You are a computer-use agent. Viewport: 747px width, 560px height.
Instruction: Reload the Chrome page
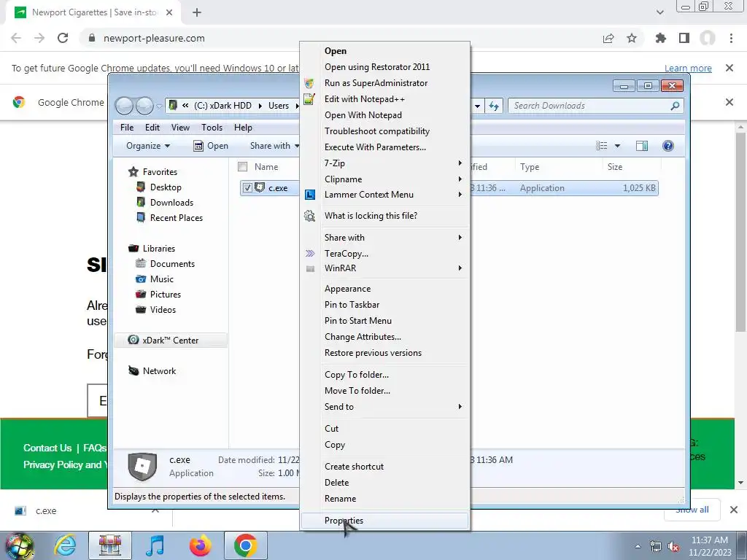pos(63,38)
